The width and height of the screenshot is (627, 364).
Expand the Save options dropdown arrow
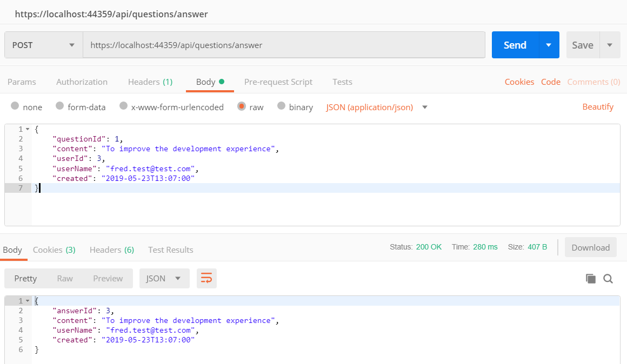[x=610, y=45]
